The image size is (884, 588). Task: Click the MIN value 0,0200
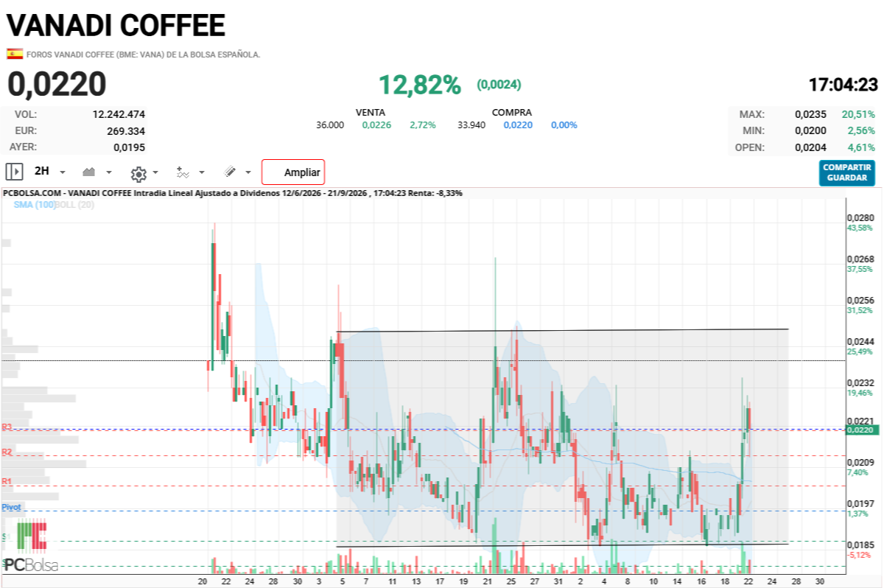[x=811, y=130]
